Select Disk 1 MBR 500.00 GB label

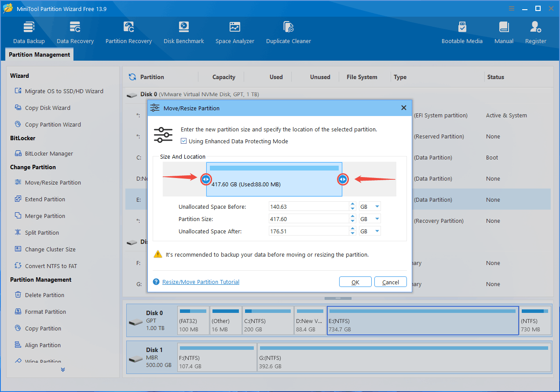click(152, 357)
